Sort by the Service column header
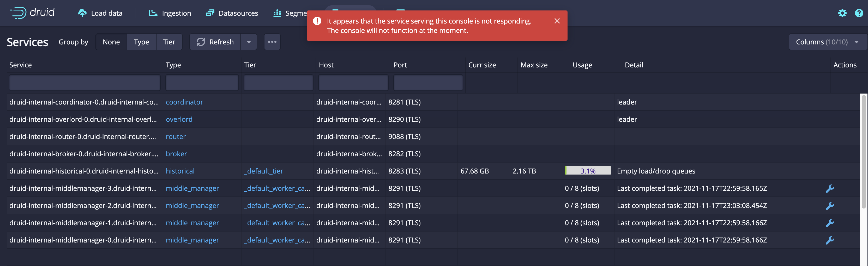This screenshot has height=266, width=868. tap(21, 65)
